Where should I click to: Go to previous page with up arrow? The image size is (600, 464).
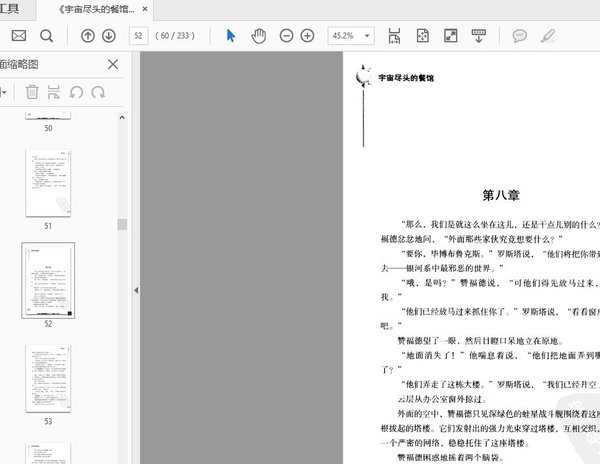click(x=88, y=36)
